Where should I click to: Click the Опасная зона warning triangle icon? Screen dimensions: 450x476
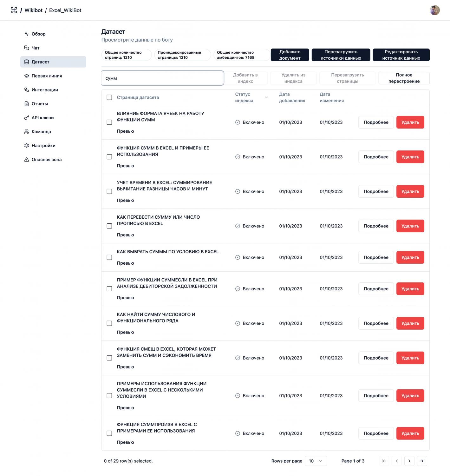(x=27, y=160)
